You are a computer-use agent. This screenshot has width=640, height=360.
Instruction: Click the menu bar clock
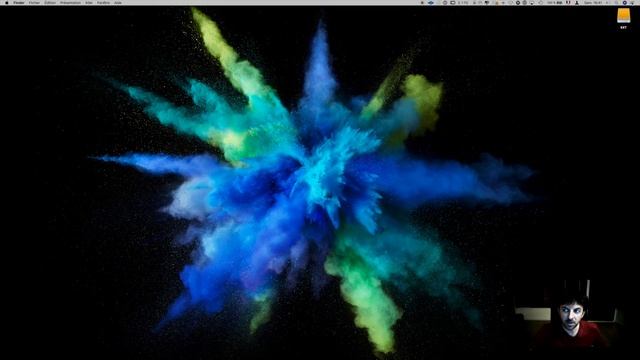(593, 2)
